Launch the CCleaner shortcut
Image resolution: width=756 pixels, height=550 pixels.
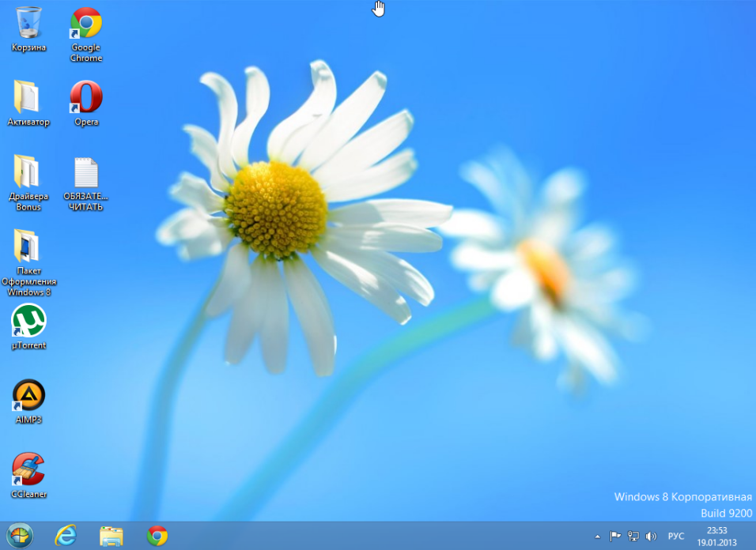[28, 476]
